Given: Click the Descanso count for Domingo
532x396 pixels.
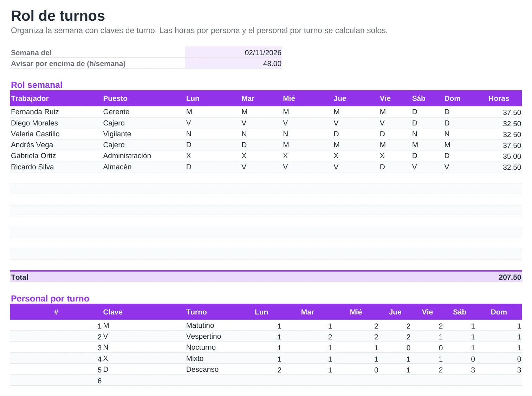Looking at the screenshot, I should pos(519,370).
